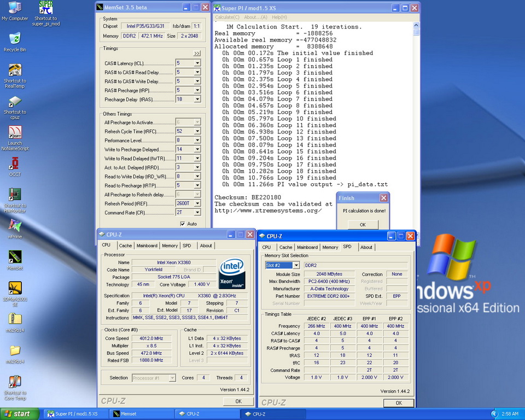This screenshot has height=420, width=525.
Task: Open the RealTemp shortcut icon
Action: tap(15, 76)
